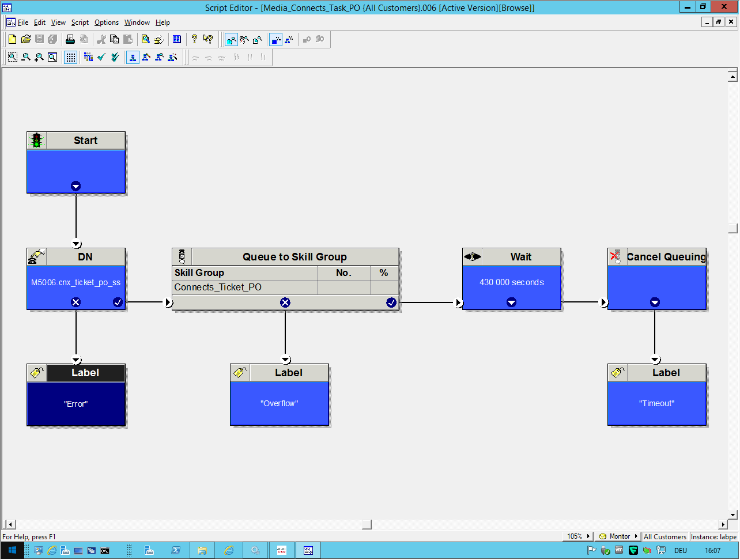
Task: Click the vertical scrollbar thumb
Action: [733, 228]
